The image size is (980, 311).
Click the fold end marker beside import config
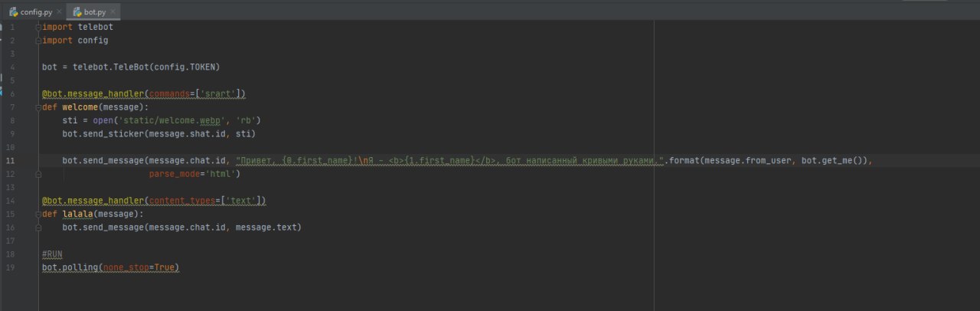pos(39,40)
